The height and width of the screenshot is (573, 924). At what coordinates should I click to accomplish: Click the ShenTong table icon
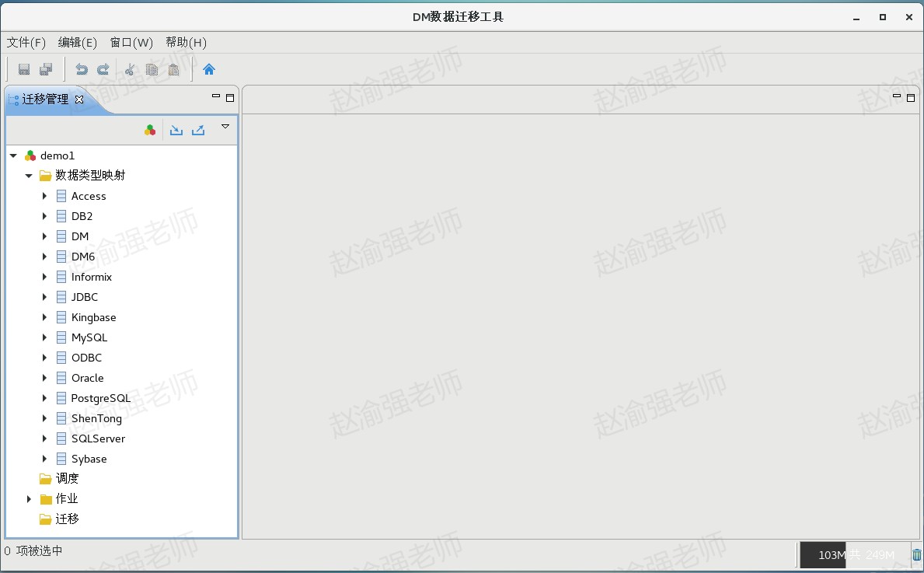(61, 418)
